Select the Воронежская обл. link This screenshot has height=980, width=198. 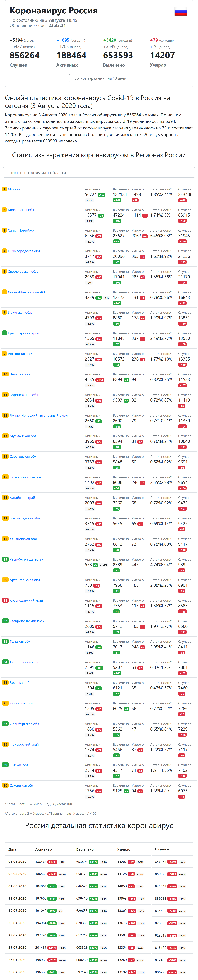24,394
